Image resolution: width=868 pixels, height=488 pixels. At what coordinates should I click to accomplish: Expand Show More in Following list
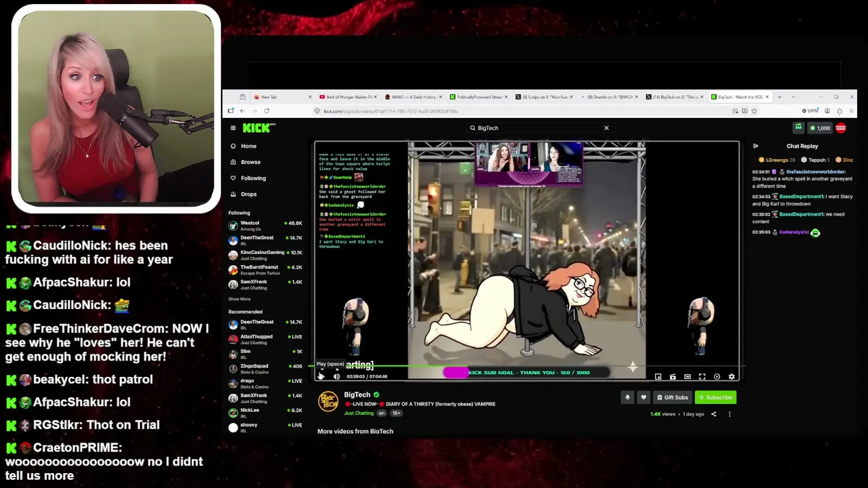point(239,299)
